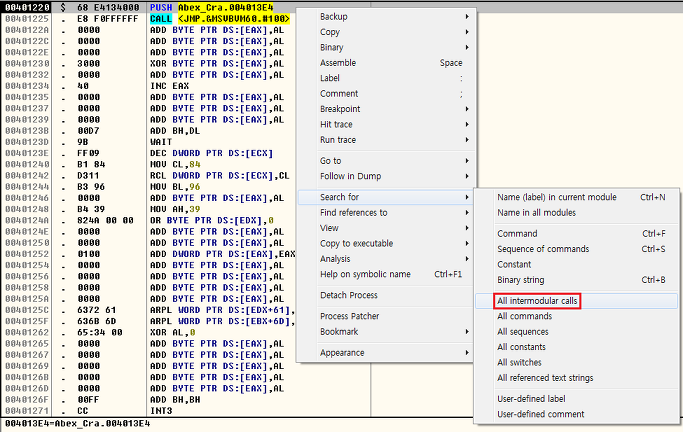Click status line 004013E4=Abex_Cra.004013E4

tap(77, 423)
